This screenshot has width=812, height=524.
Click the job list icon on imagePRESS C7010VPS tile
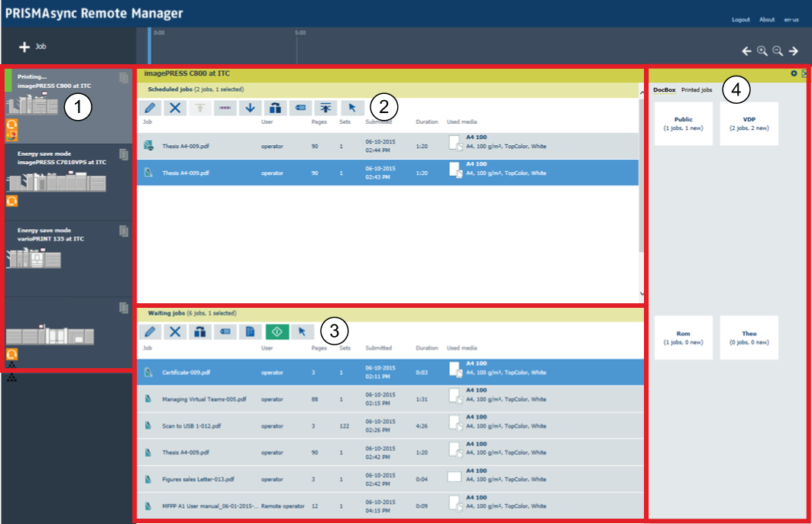[123, 154]
